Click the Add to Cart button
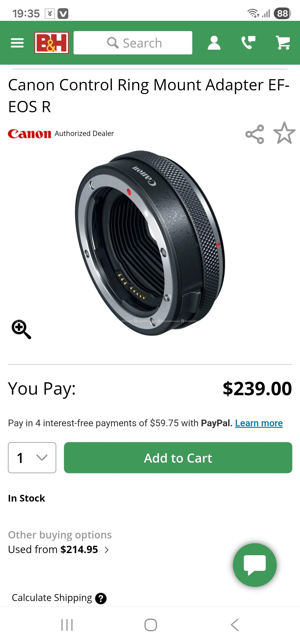The height and width of the screenshot is (644, 300). [178, 458]
